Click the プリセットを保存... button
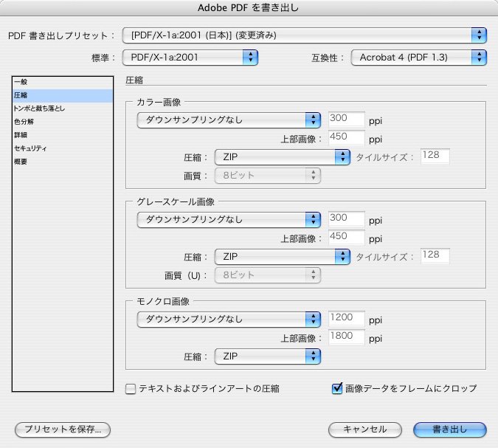The image size is (498, 448). tap(63, 430)
